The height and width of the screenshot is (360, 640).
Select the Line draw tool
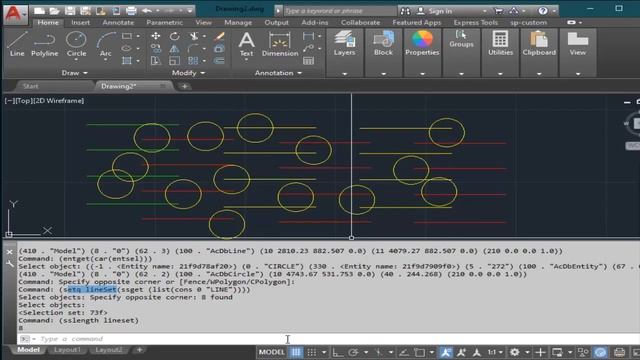coord(17,44)
